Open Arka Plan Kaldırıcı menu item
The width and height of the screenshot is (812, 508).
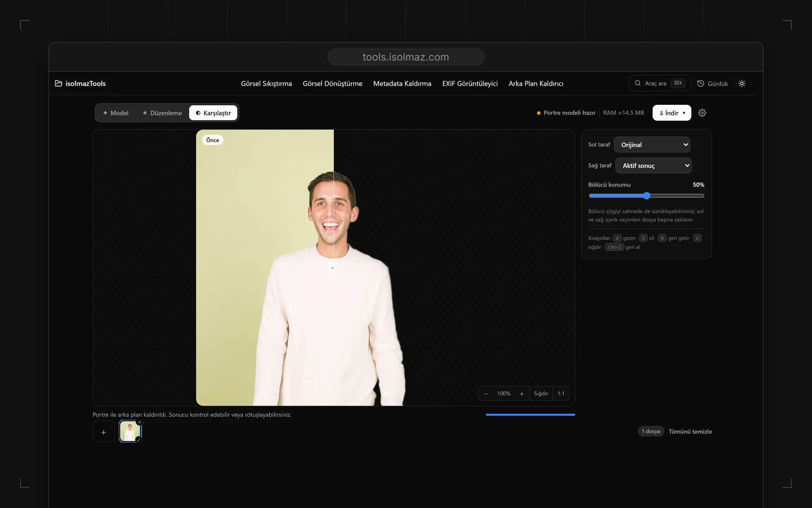pyautogui.click(x=536, y=83)
